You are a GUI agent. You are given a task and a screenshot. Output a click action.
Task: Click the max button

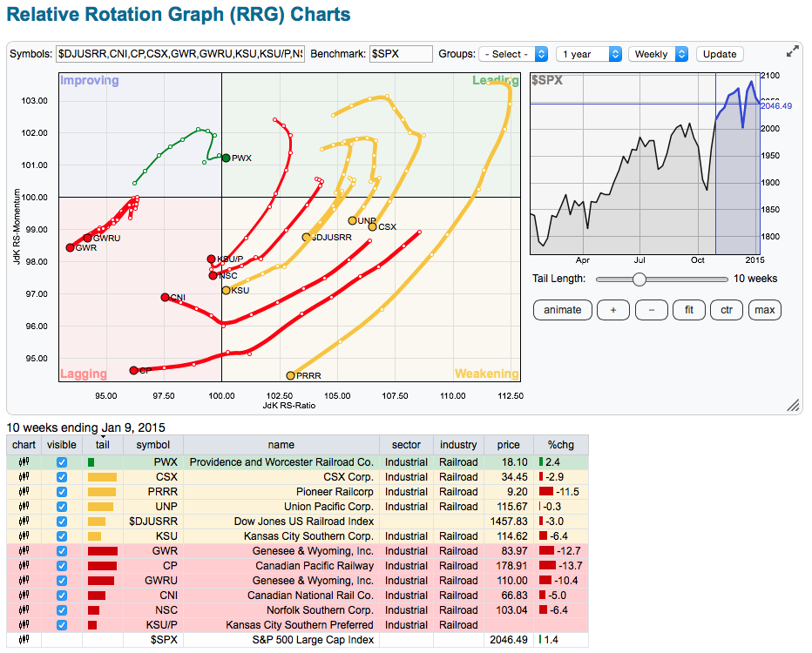(x=765, y=310)
